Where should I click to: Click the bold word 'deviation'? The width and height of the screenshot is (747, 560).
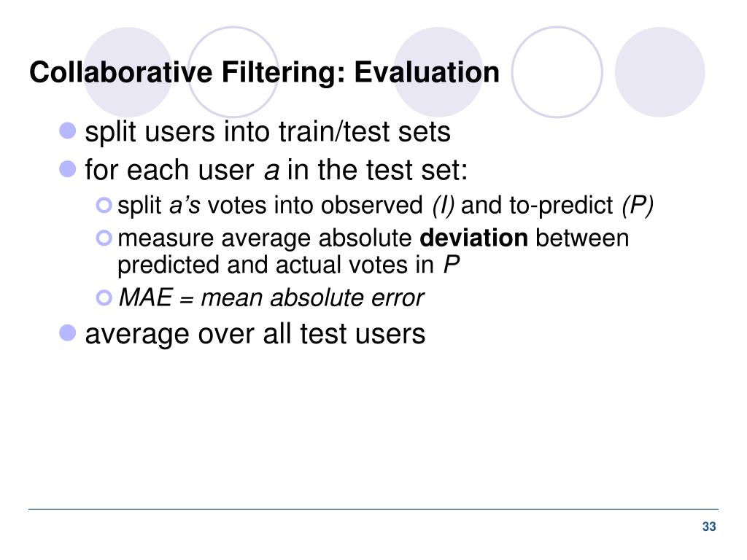(473, 238)
